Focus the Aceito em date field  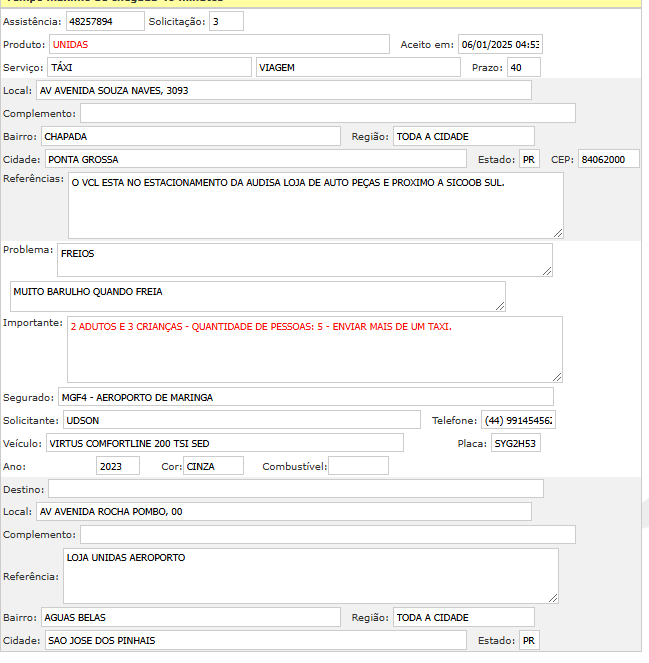pyautogui.click(x=500, y=44)
